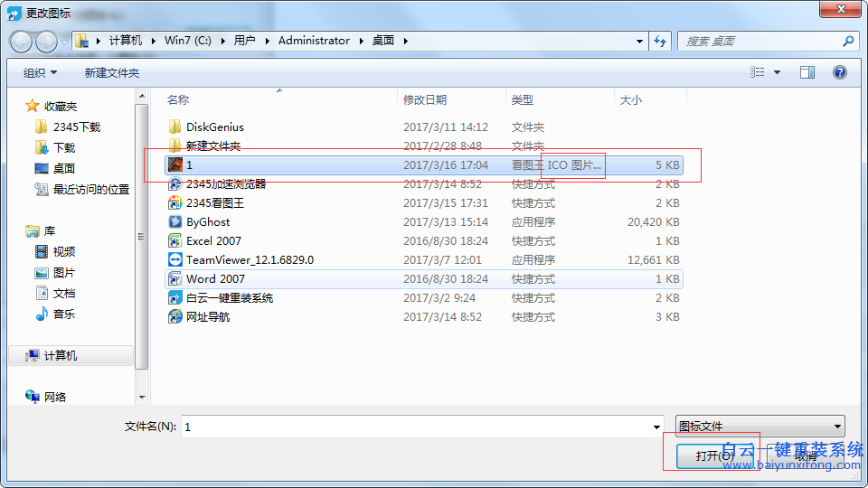Open the 文件名 field dropdown arrow
This screenshot has width=868, height=488.
656,427
